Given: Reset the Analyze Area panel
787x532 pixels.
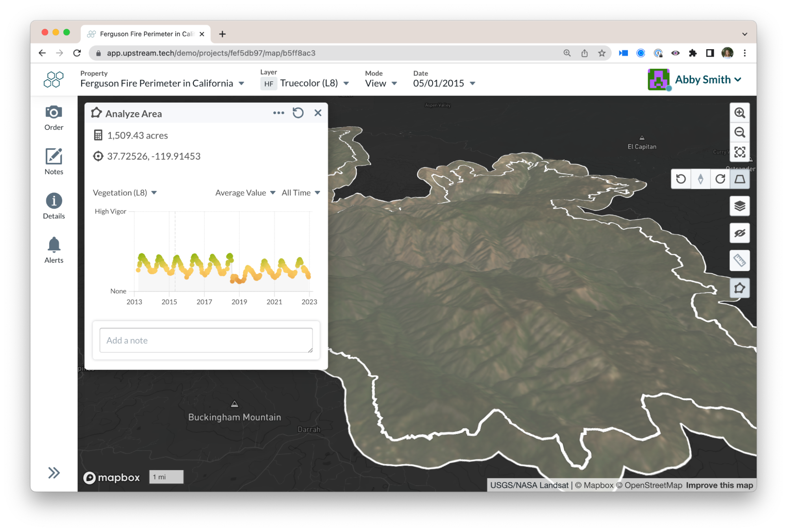Looking at the screenshot, I should tap(298, 113).
